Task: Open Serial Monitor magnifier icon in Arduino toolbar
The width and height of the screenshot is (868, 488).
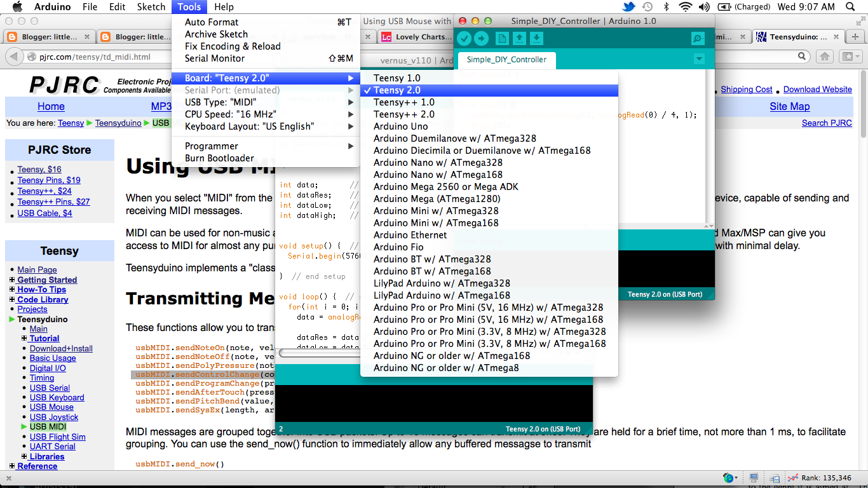Action: point(698,39)
